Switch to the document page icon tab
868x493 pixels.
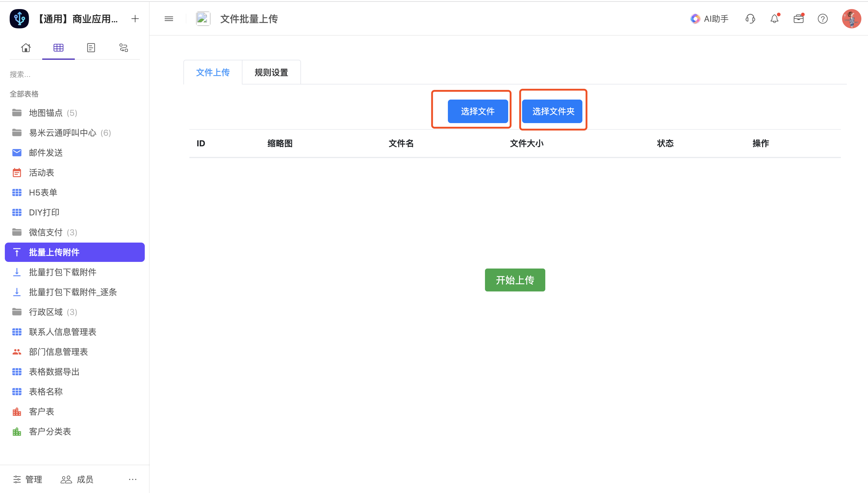point(91,48)
